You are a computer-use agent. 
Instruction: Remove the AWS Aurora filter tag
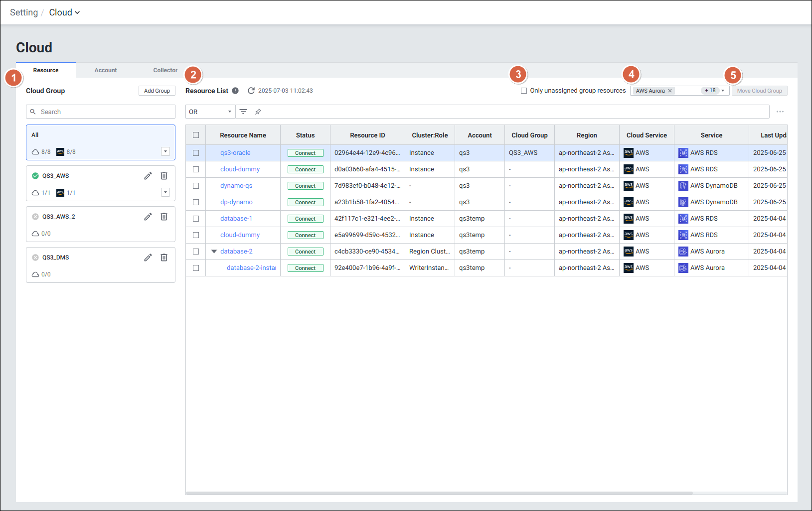click(670, 91)
